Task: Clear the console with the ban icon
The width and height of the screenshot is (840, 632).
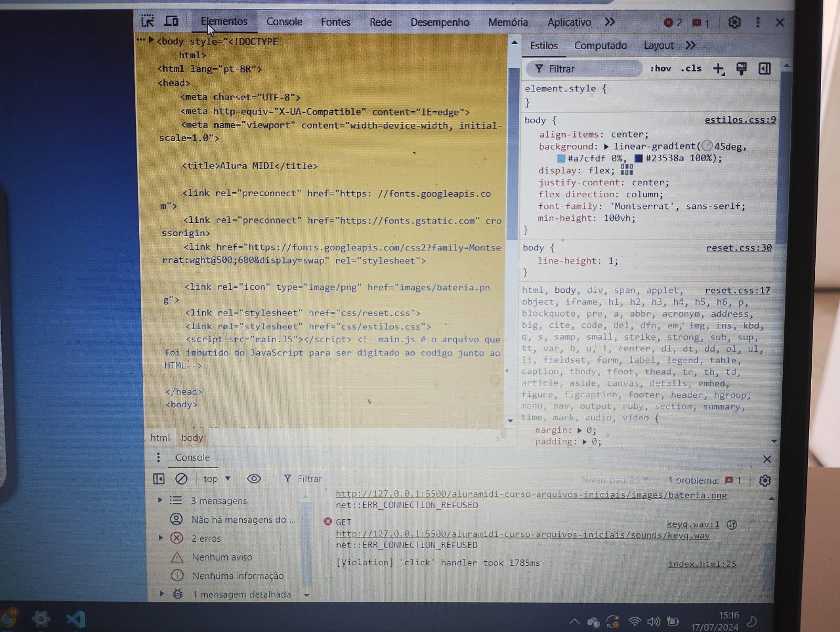Action: [x=181, y=479]
